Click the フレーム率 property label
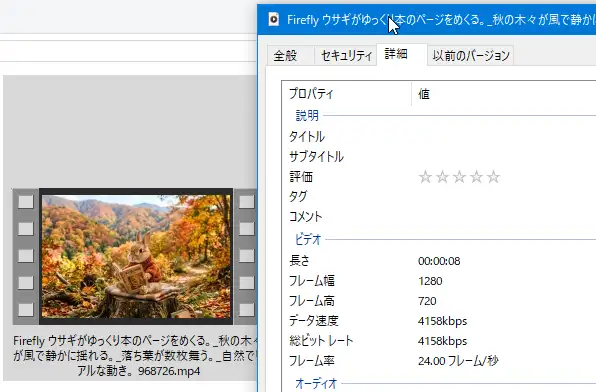 pos(312,361)
